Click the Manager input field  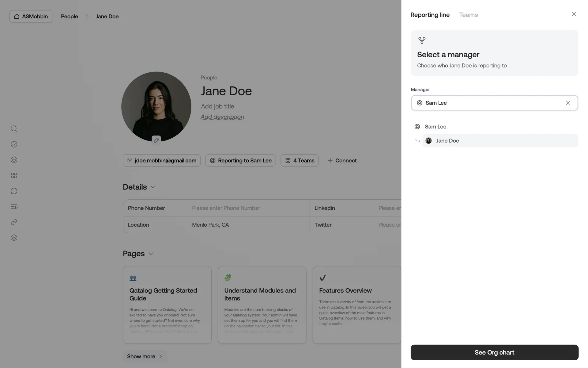490,103
